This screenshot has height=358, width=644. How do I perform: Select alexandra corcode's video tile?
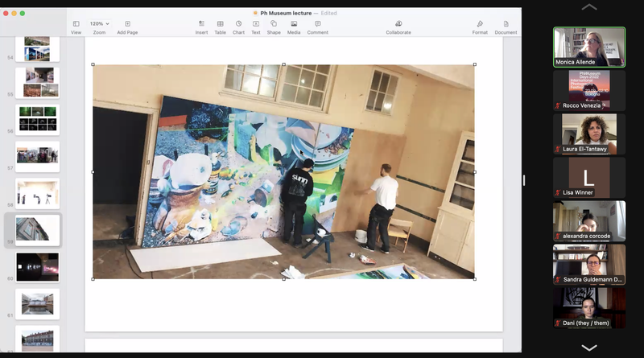point(589,221)
